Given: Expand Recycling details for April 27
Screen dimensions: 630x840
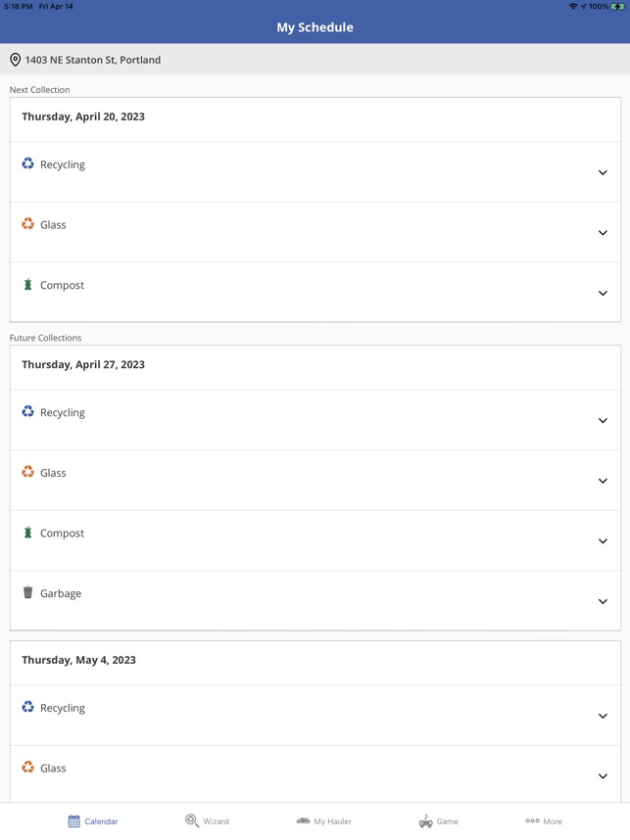Looking at the screenshot, I should pyautogui.click(x=603, y=420).
